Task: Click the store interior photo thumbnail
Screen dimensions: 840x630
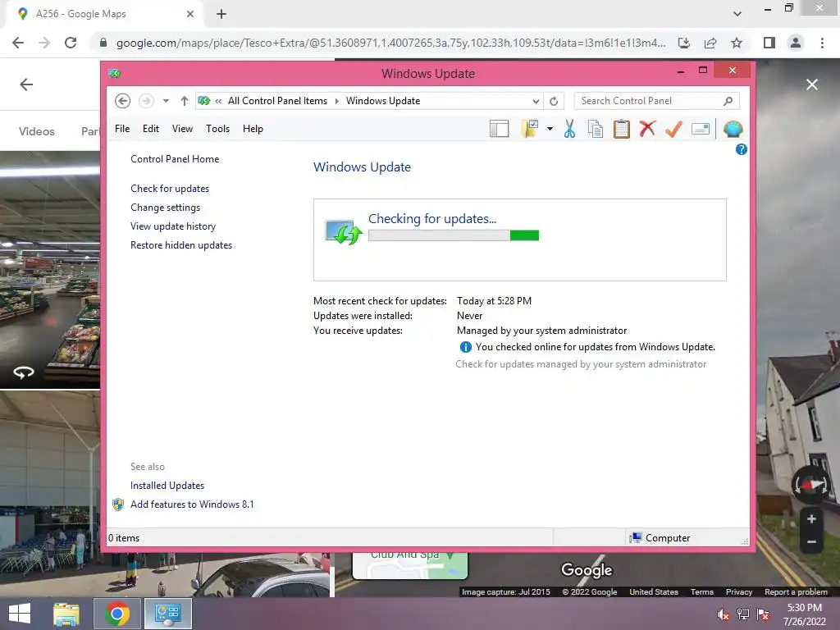Action: coord(50,269)
